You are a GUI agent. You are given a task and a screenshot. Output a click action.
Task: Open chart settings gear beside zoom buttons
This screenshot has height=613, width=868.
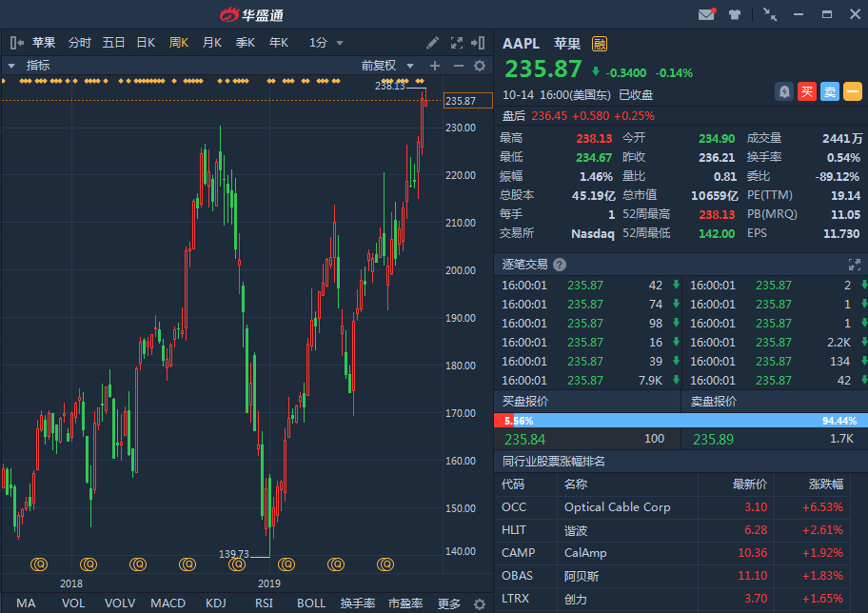[480, 66]
